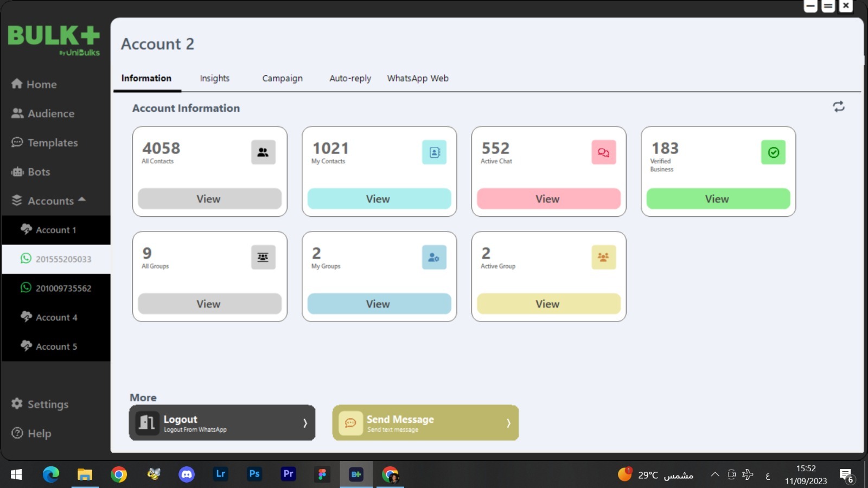Expand the Logout option's arrow

pos(305,423)
